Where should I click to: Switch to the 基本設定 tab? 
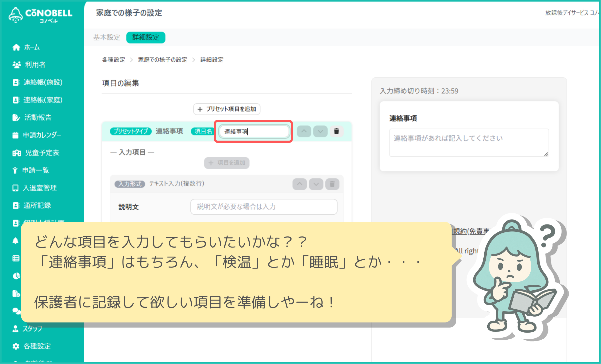(x=107, y=38)
